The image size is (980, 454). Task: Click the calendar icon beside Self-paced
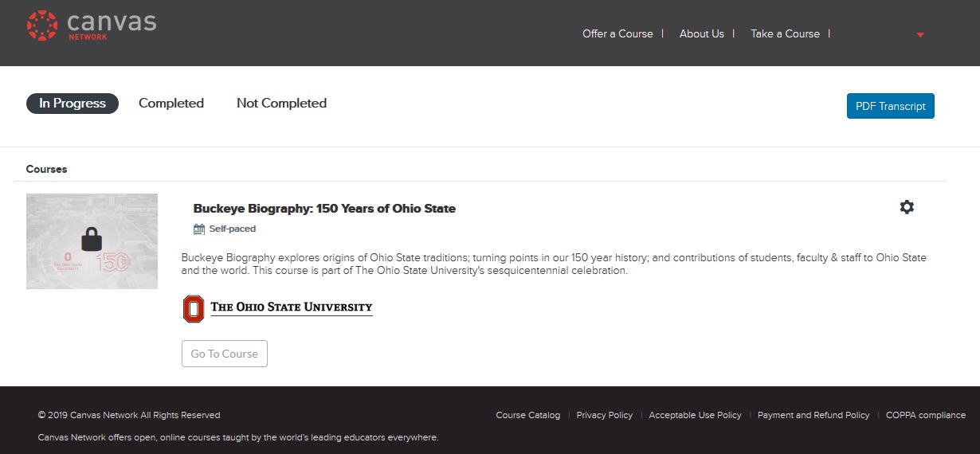tap(199, 229)
